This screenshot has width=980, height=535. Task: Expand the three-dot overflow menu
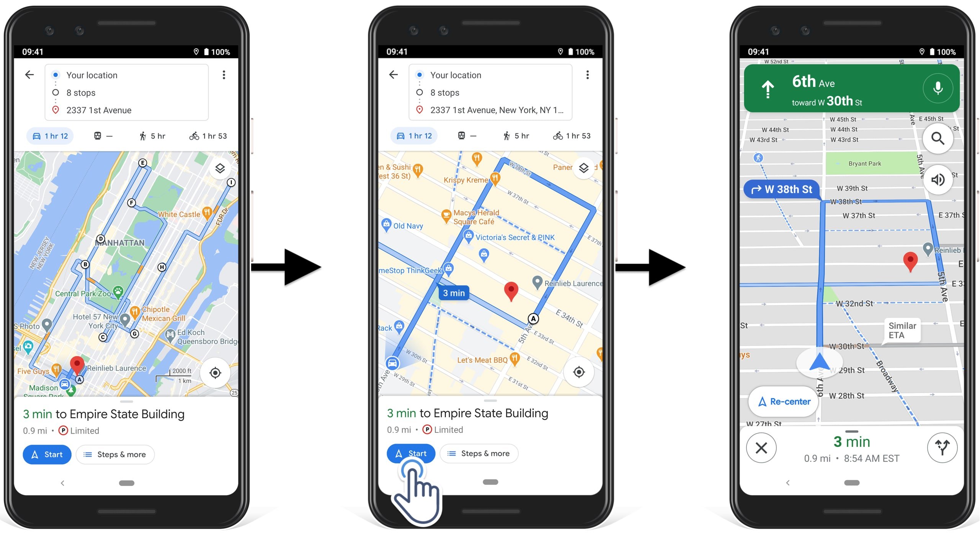(x=225, y=75)
